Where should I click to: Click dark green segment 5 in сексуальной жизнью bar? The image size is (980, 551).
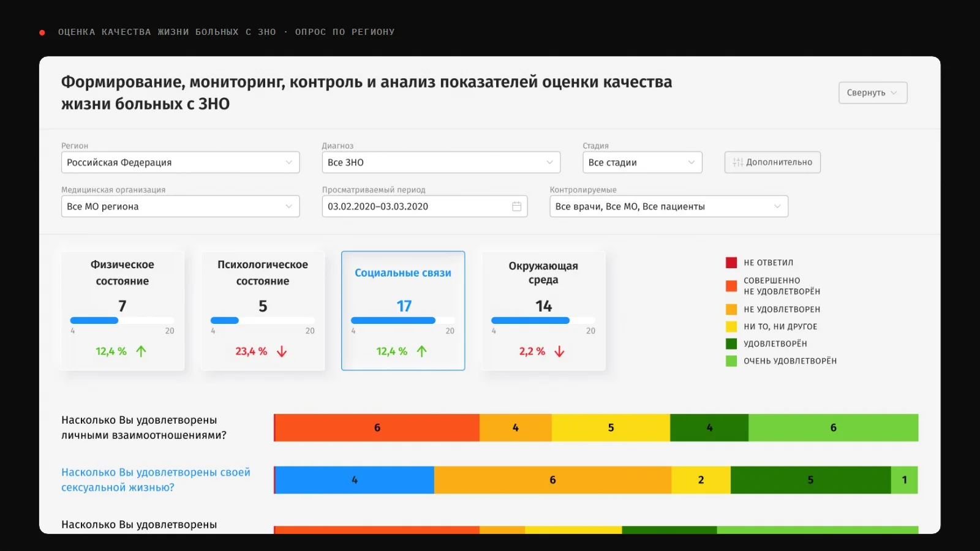[810, 480]
